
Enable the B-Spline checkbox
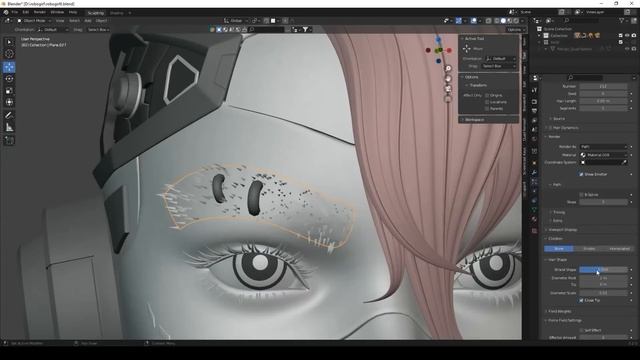click(581, 195)
